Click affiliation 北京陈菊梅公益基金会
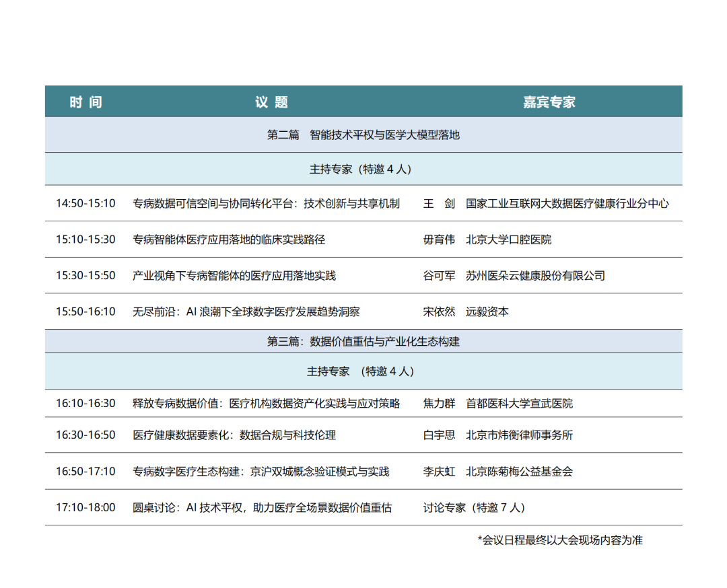The height and width of the screenshot is (588, 727). coord(519,472)
